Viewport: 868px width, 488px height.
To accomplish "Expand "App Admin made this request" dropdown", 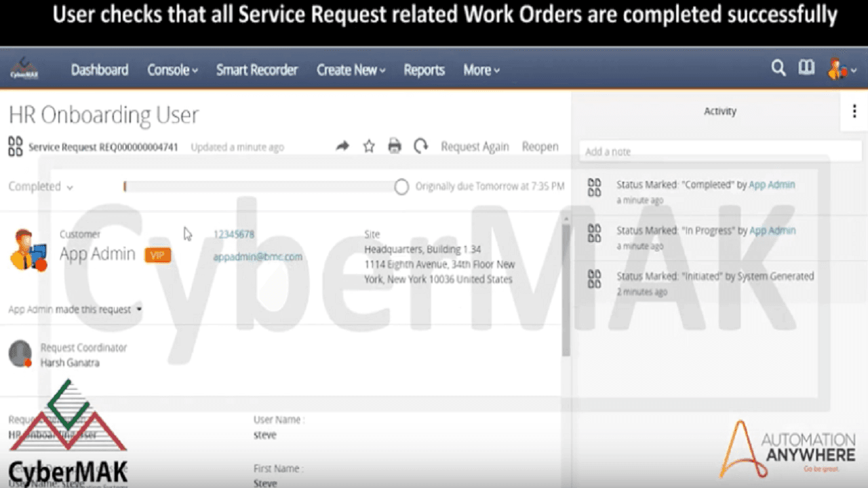I will tap(75, 309).
